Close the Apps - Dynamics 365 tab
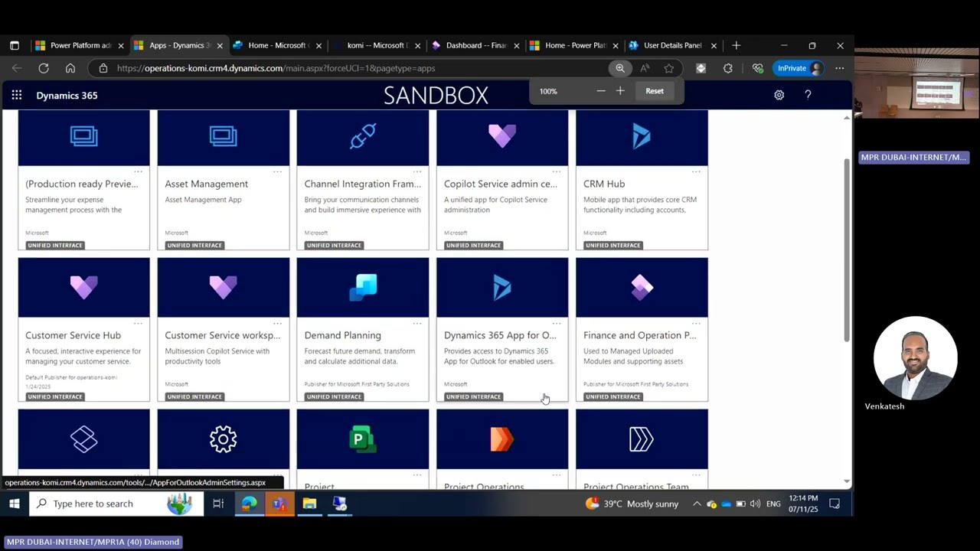Viewport: 980px width, 551px height. 220,45
